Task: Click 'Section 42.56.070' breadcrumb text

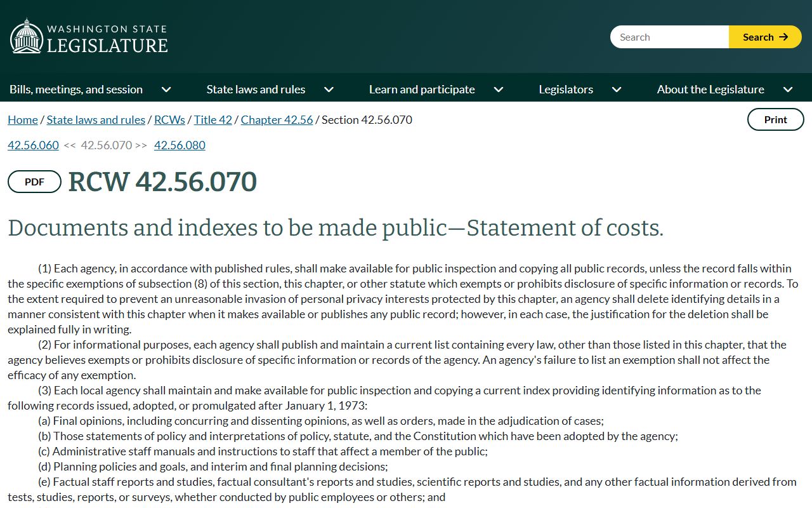Action: pyautogui.click(x=367, y=119)
